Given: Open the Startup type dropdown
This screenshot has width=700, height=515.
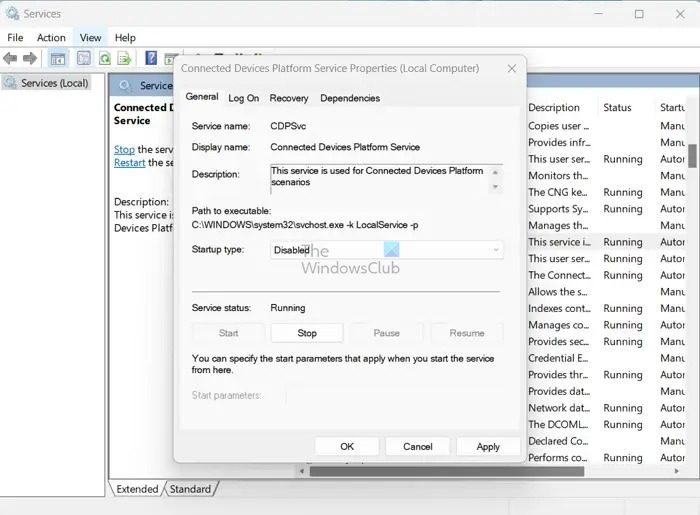Looking at the screenshot, I should (387, 250).
